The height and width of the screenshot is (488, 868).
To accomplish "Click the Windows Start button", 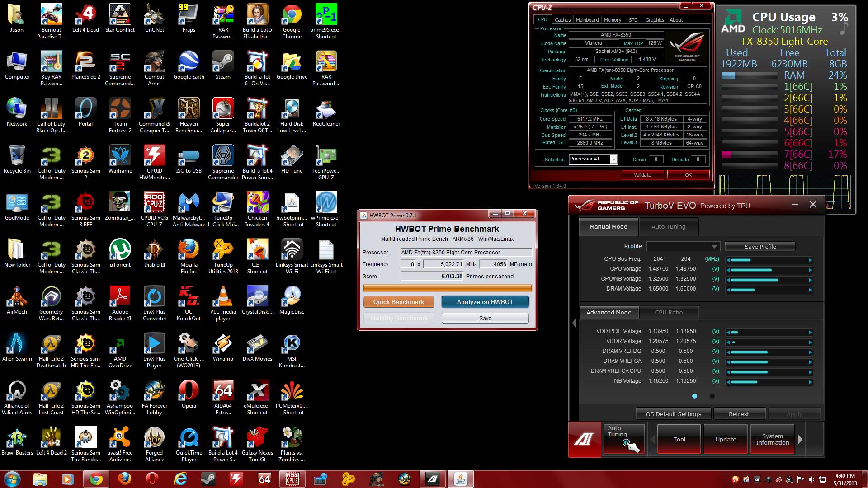I will 12,479.
